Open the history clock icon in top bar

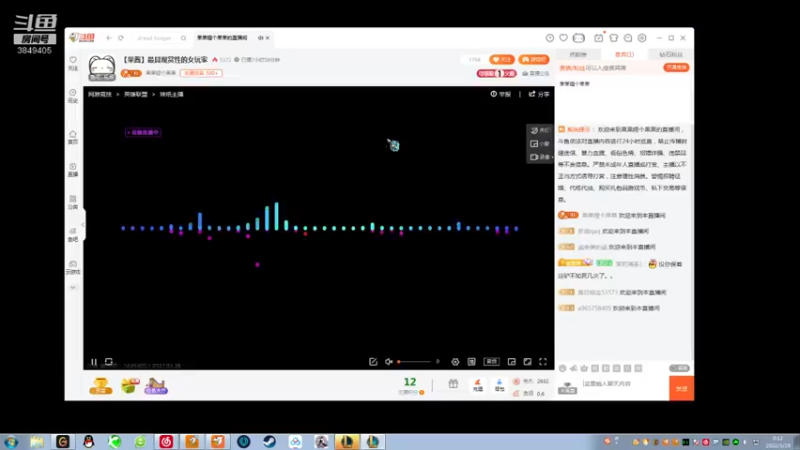(x=549, y=38)
